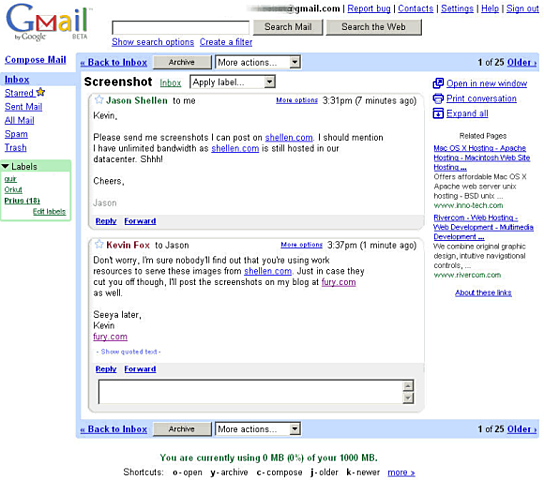Click Show search options
The height and width of the screenshot is (480, 544).
pyautogui.click(x=153, y=42)
